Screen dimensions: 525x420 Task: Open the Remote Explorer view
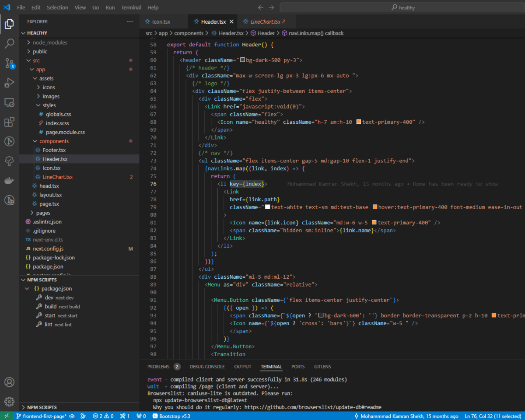point(9,102)
